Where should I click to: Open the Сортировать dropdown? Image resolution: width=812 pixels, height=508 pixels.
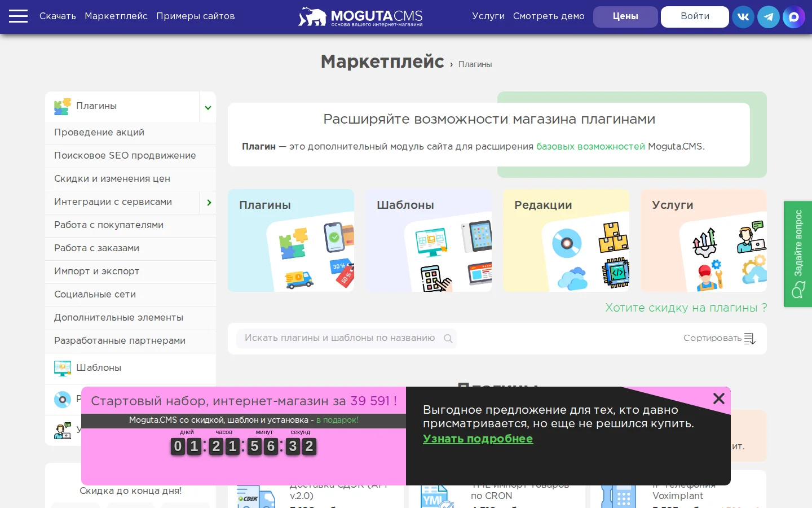[x=720, y=339]
